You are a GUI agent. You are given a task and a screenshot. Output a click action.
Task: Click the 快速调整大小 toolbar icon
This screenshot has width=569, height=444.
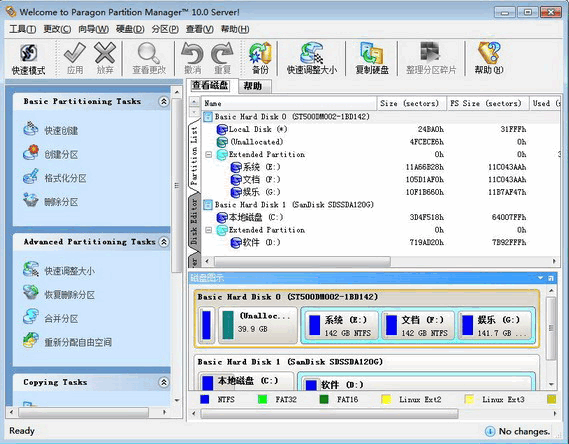[x=312, y=53]
